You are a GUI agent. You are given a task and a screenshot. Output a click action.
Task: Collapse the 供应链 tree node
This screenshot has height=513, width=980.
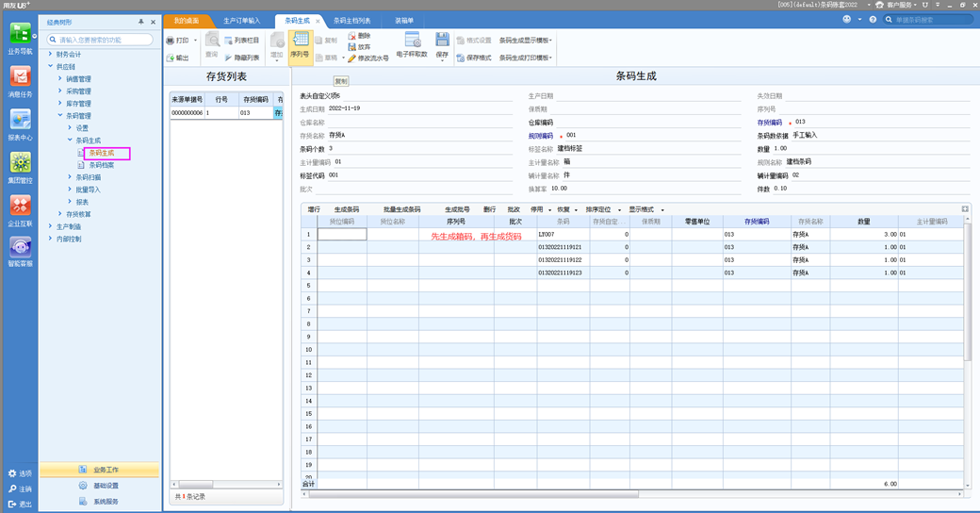51,66
